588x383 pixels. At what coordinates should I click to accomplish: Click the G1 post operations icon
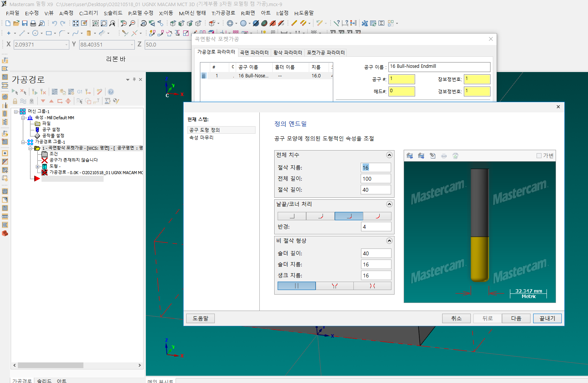[x=80, y=92]
